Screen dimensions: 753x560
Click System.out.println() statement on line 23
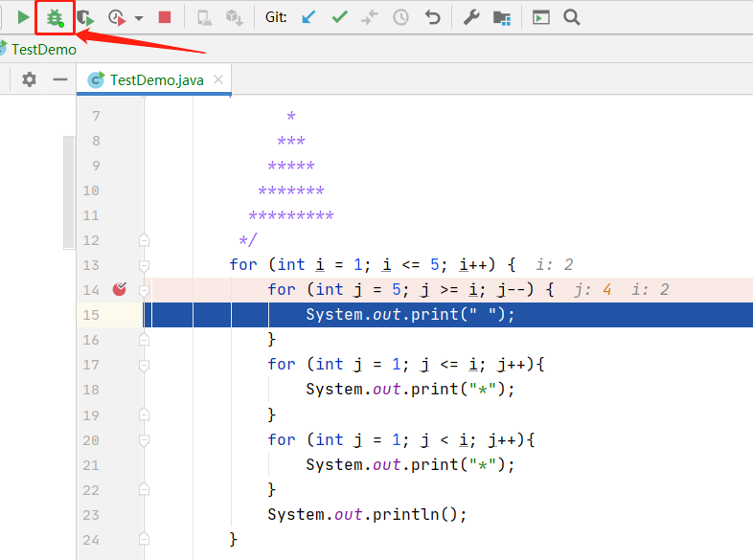pos(367,514)
